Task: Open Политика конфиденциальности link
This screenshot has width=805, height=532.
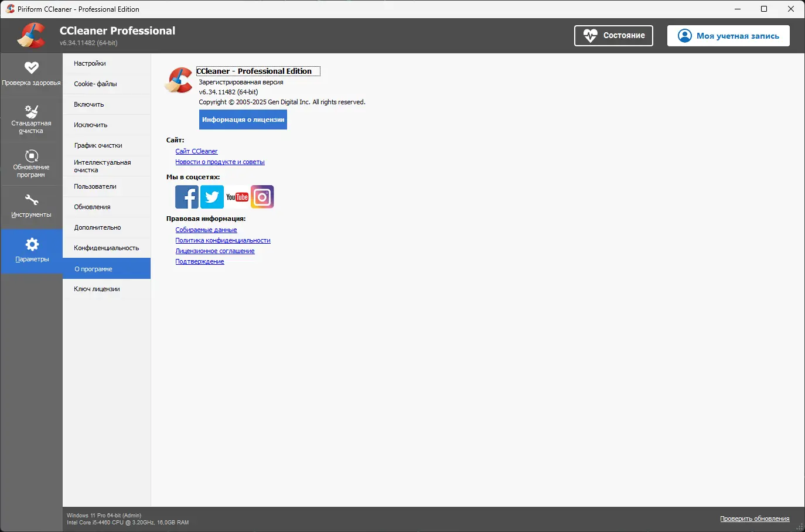Action: [223, 240]
